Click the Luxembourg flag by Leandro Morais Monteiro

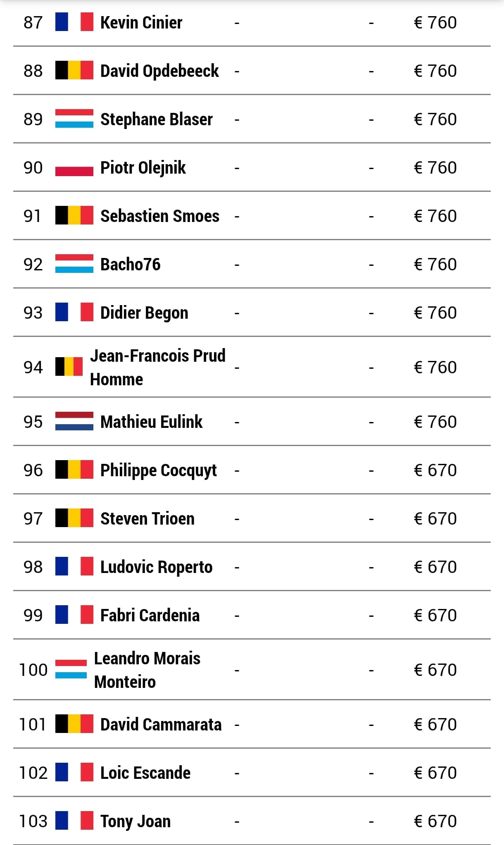coord(71,669)
